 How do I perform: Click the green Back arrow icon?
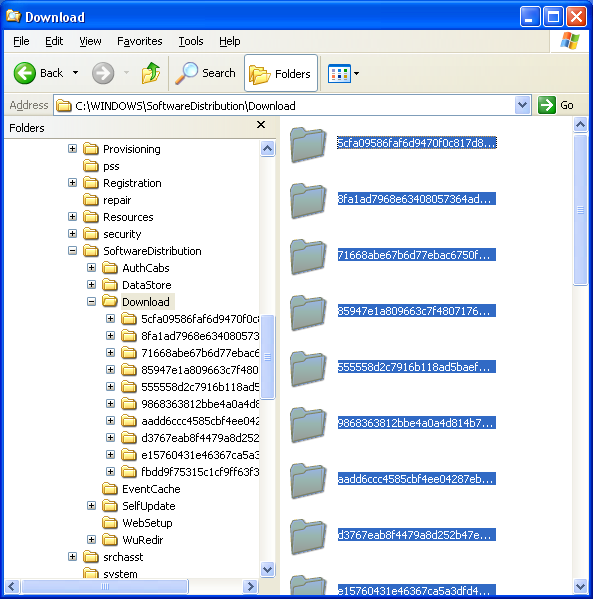pyautogui.click(x=25, y=73)
